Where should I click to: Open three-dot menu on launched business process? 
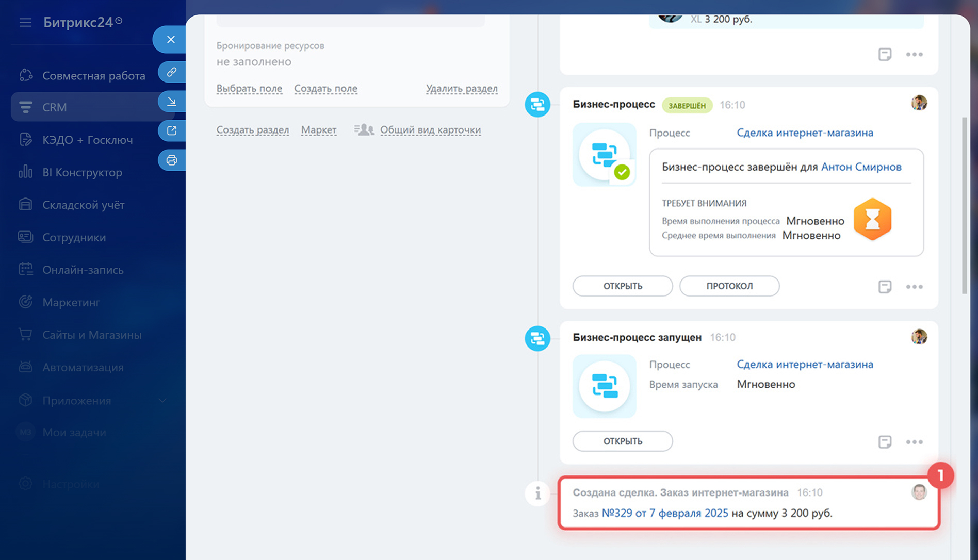pyautogui.click(x=914, y=442)
